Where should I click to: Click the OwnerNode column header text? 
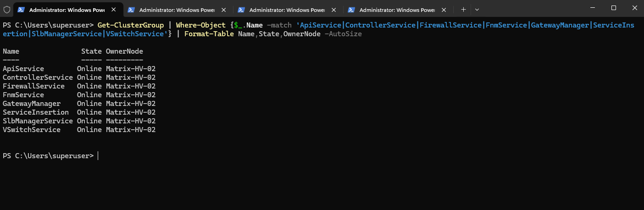click(x=125, y=51)
